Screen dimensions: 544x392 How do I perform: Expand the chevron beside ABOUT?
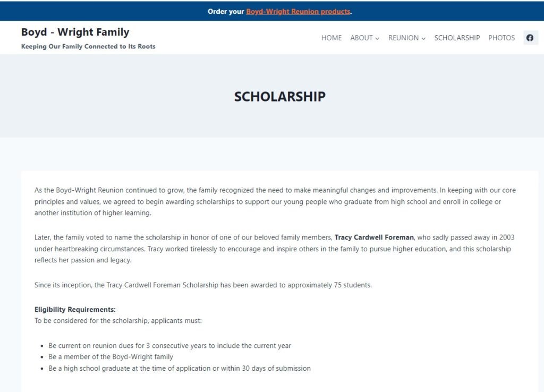pyautogui.click(x=377, y=38)
